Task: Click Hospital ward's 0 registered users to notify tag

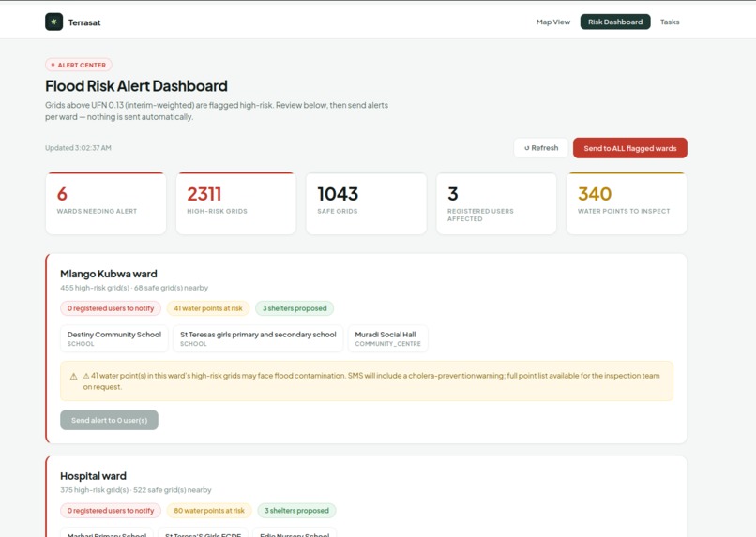Action: 111,511
